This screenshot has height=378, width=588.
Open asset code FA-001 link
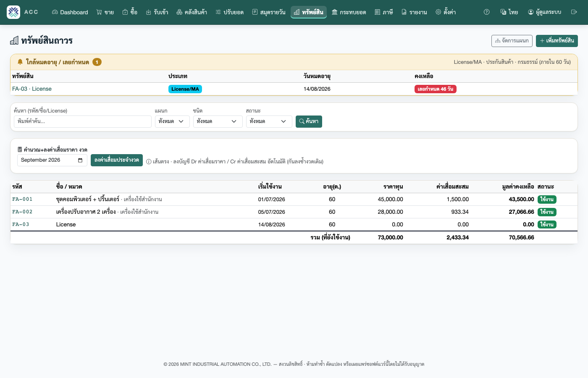click(x=22, y=199)
